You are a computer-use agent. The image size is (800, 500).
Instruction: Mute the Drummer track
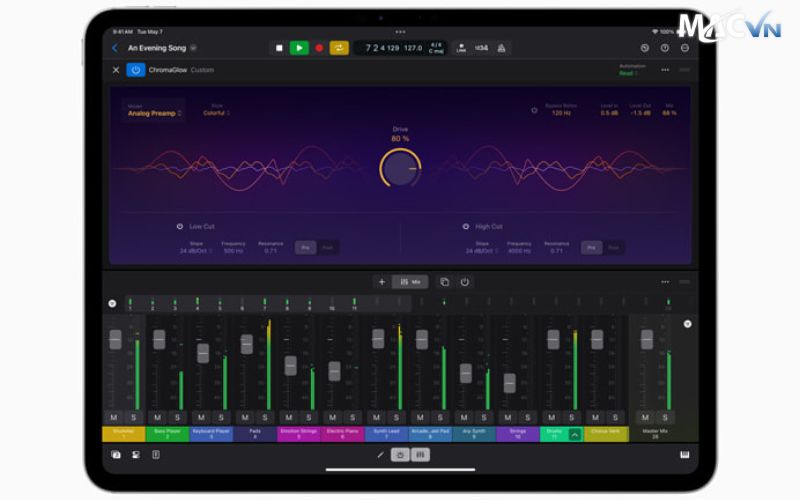pos(114,417)
